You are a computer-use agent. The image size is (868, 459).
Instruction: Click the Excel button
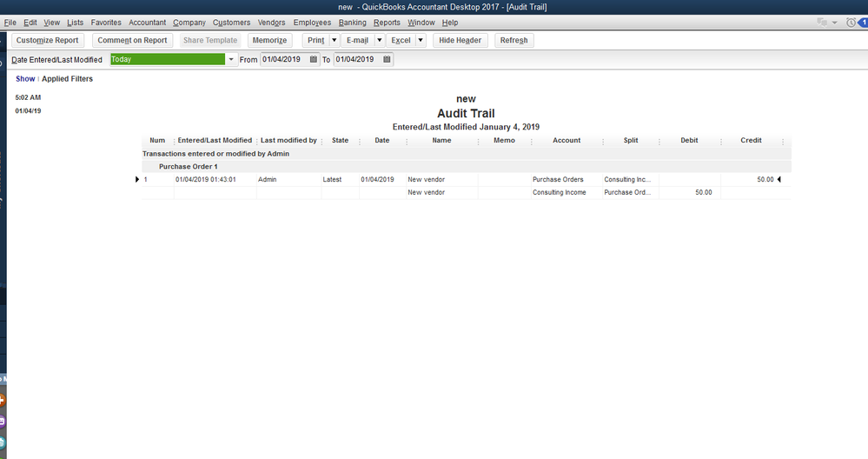coord(401,40)
